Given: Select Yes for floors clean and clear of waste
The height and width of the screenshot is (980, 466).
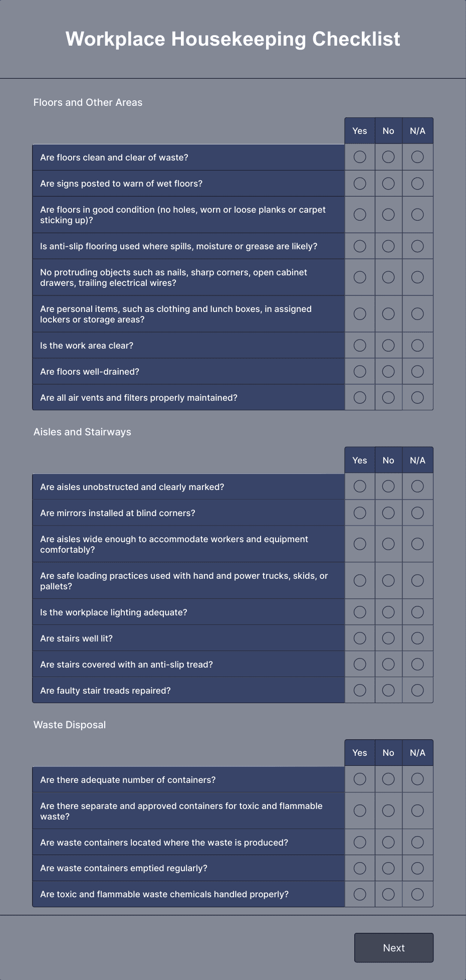Looking at the screenshot, I should click(359, 157).
